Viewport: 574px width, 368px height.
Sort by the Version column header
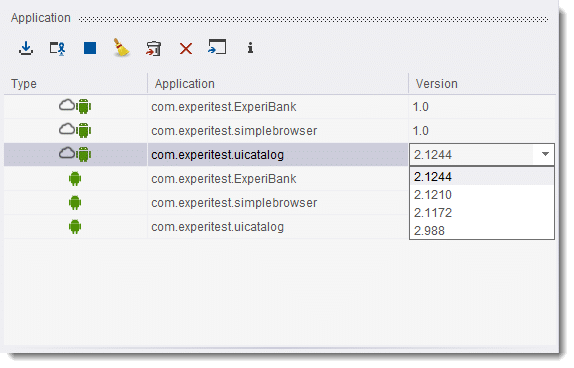point(482,83)
